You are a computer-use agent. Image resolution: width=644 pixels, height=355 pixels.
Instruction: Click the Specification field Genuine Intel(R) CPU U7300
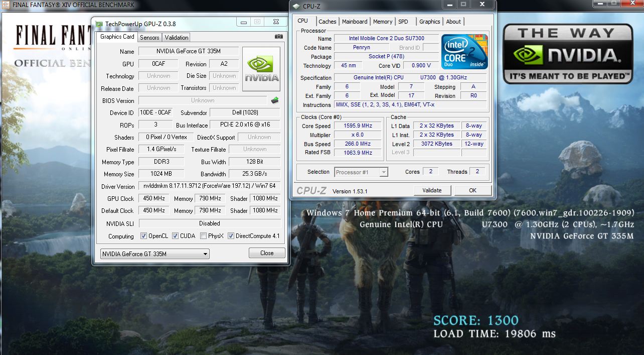point(411,78)
